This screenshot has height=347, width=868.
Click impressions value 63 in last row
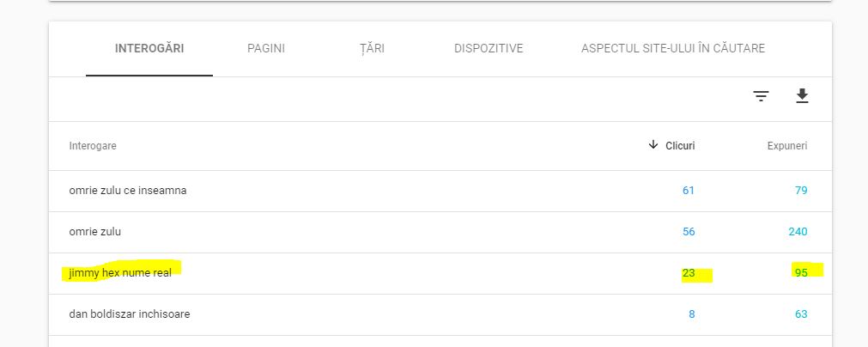tap(802, 314)
